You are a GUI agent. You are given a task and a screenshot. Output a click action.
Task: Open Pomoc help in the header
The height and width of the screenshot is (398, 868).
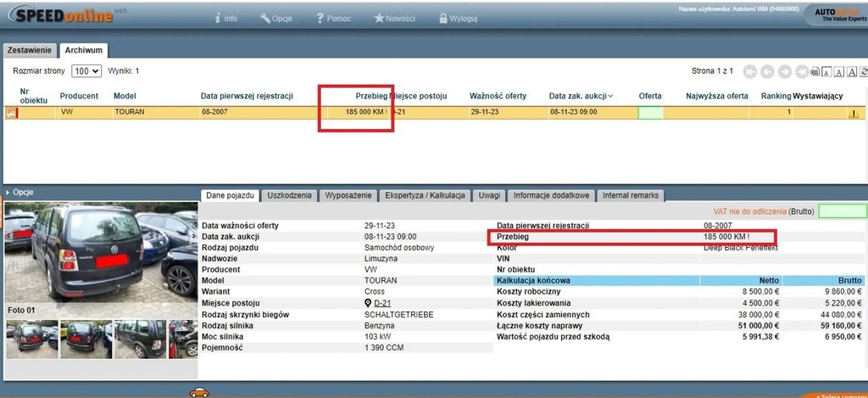pos(334,19)
